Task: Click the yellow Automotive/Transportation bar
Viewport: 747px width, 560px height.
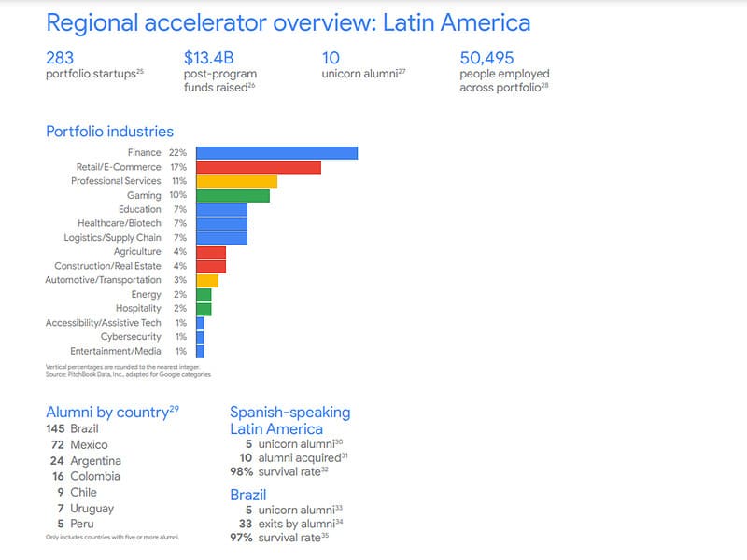Action: coord(207,281)
